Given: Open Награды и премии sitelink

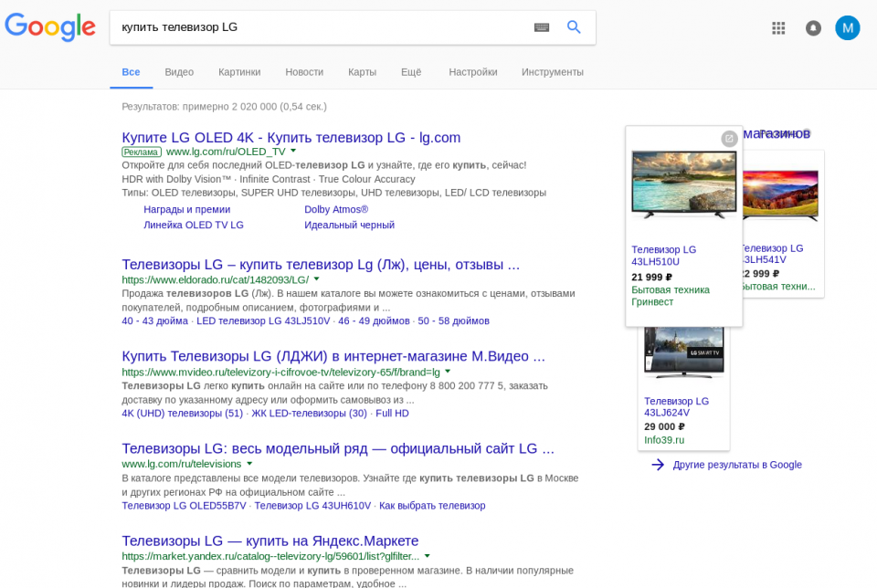Looking at the screenshot, I should [186, 210].
